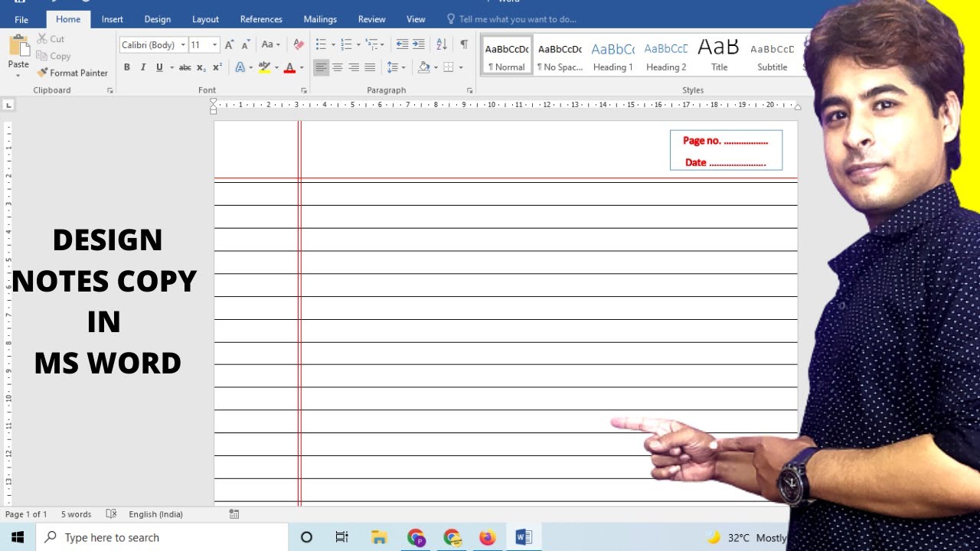Image resolution: width=980 pixels, height=551 pixels.
Task: Open the Review tab
Action: point(372,19)
